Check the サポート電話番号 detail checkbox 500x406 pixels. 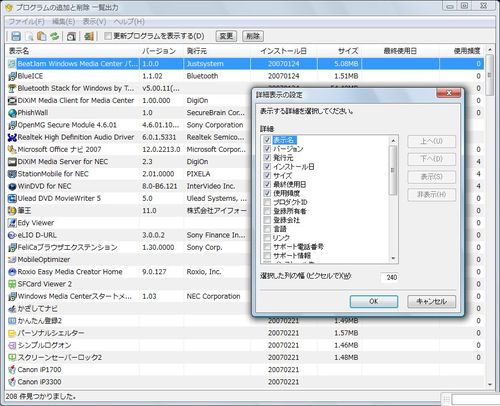click(x=267, y=247)
